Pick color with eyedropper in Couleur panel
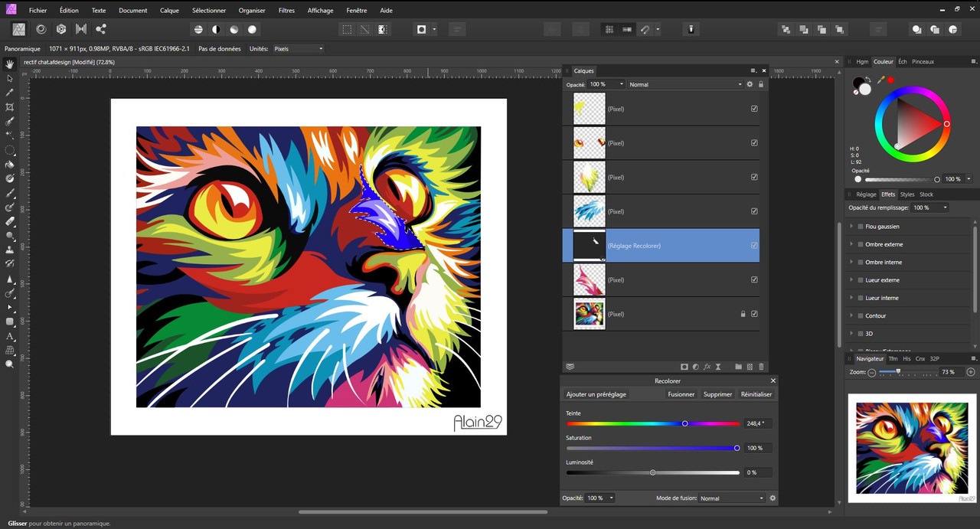Viewport: 980px width, 529px height. click(x=880, y=80)
